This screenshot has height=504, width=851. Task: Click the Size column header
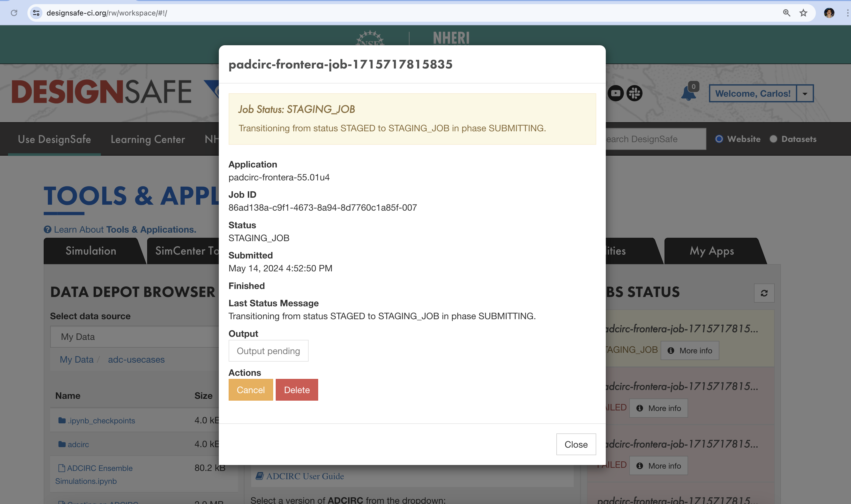(203, 396)
